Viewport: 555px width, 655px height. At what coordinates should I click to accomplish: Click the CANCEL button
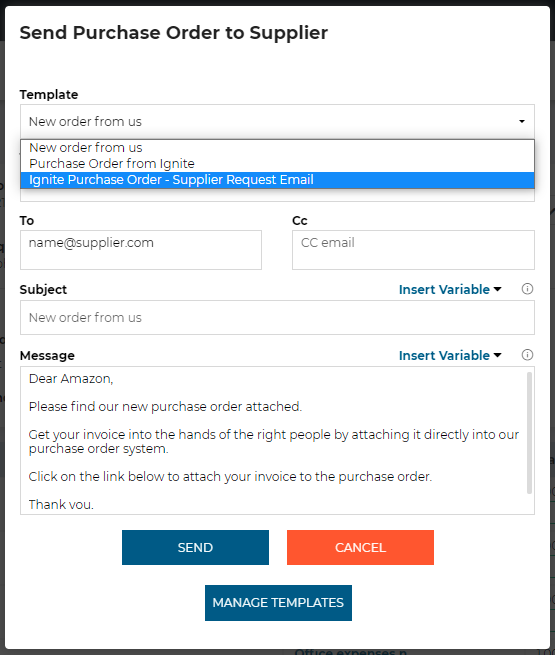360,548
